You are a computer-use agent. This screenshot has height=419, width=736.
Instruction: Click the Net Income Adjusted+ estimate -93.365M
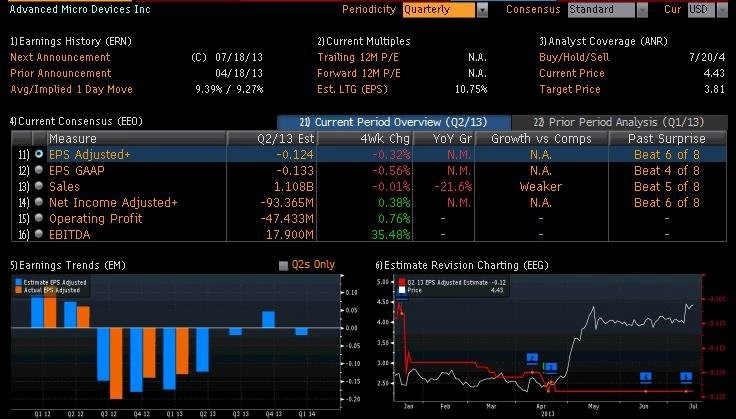click(x=287, y=202)
